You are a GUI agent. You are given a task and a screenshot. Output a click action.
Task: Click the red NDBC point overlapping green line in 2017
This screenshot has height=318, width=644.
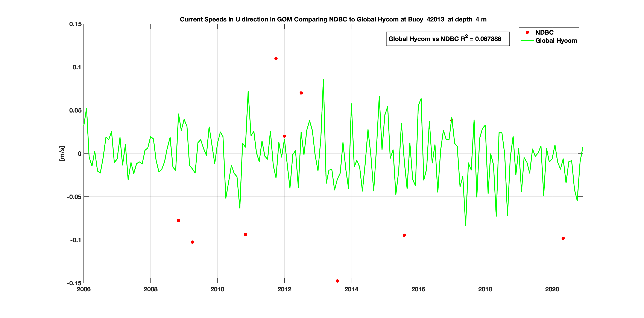pyautogui.click(x=452, y=120)
